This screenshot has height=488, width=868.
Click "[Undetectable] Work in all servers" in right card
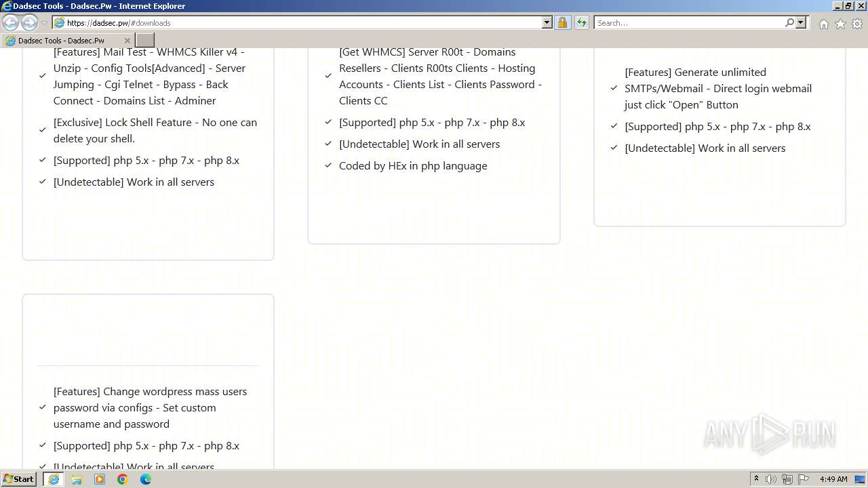point(705,148)
